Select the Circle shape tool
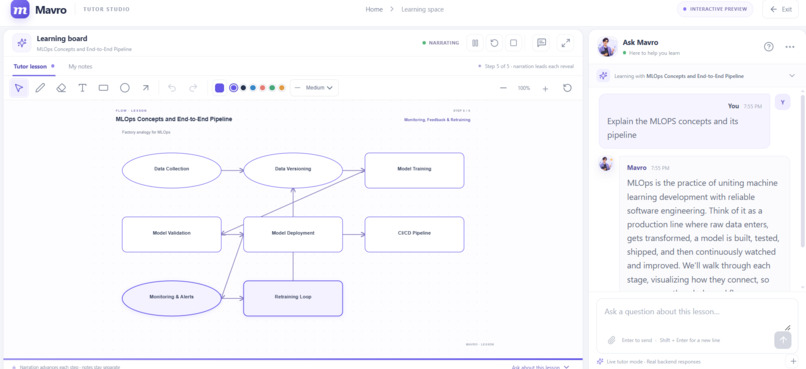Image resolution: width=806 pixels, height=369 pixels. (125, 88)
